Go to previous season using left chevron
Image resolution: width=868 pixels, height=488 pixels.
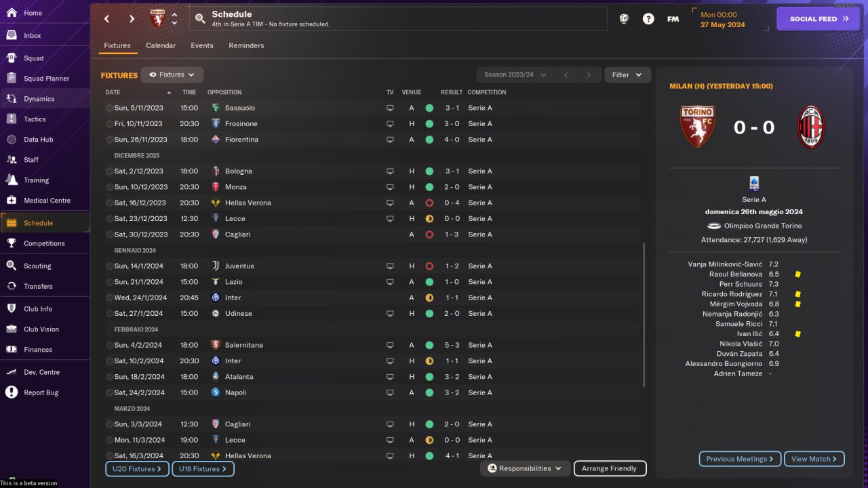(566, 75)
